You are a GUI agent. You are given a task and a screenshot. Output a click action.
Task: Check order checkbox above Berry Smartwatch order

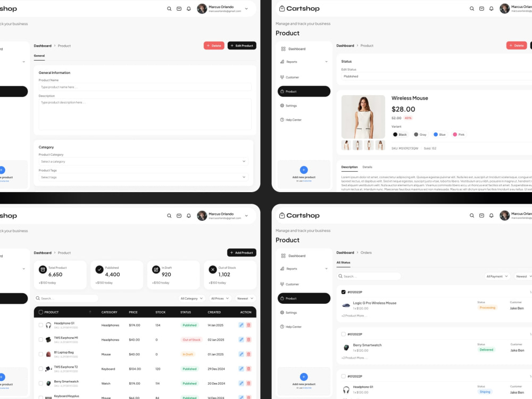[x=343, y=334]
